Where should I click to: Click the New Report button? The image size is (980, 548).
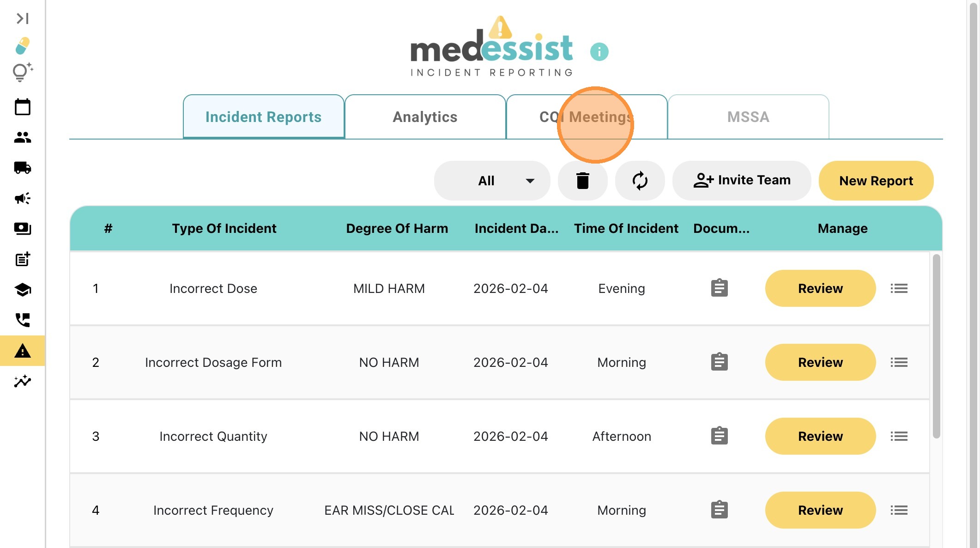(x=876, y=181)
